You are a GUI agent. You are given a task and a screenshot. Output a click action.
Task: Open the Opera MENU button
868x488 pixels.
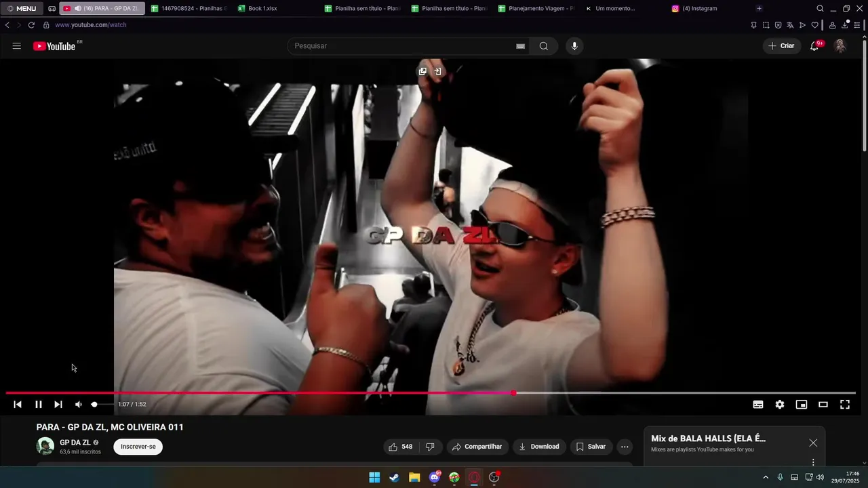pos(22,9)
